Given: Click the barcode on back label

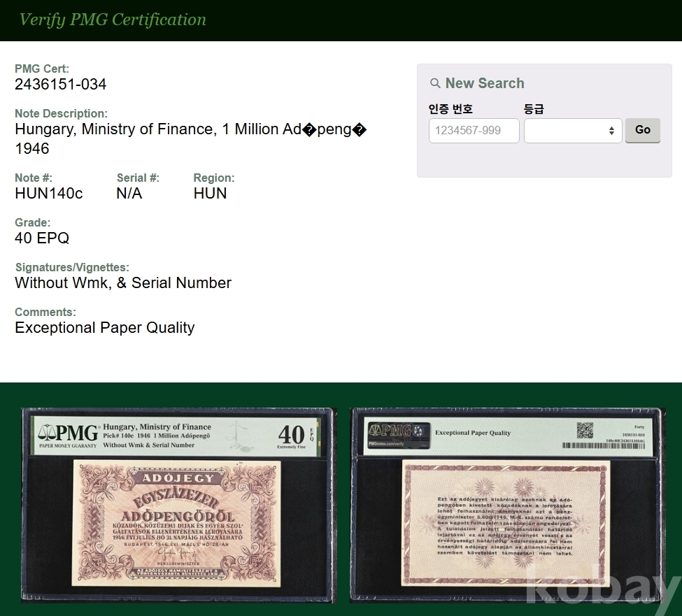Looking at the screenshot, I should pos(603,445).
